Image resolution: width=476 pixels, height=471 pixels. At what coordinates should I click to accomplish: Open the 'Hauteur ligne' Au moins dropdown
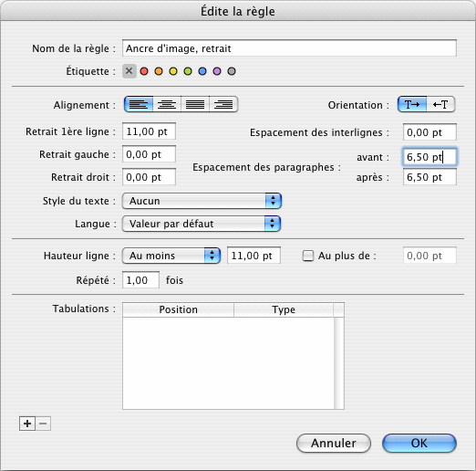171,256
